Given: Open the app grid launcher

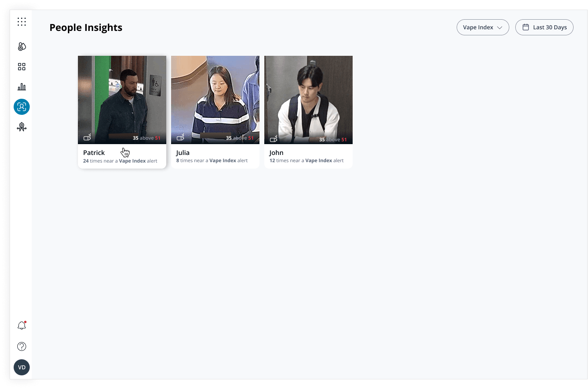Looking at the screenshot, I should point(22,22).
